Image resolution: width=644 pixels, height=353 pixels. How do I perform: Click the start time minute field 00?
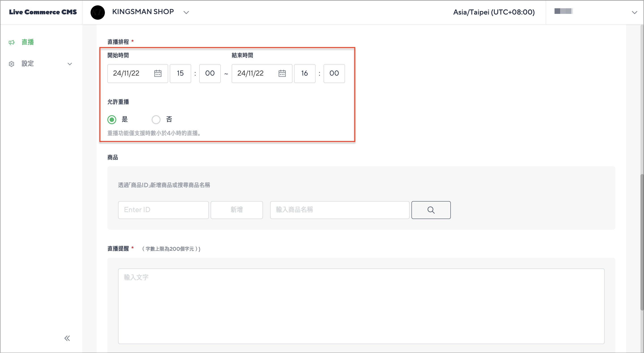click(x=210, y=73)
